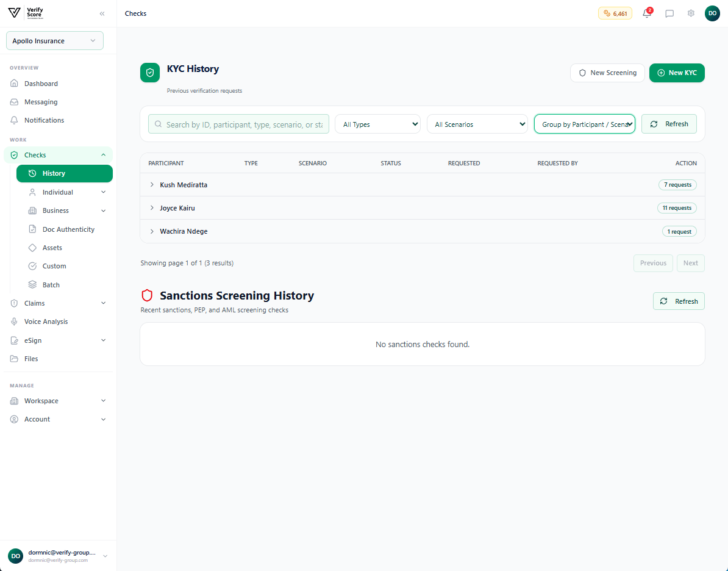This screenshot has height=571, width=728.
Task: Expand the Account menu chevron
Action: (x=104, y=419)
